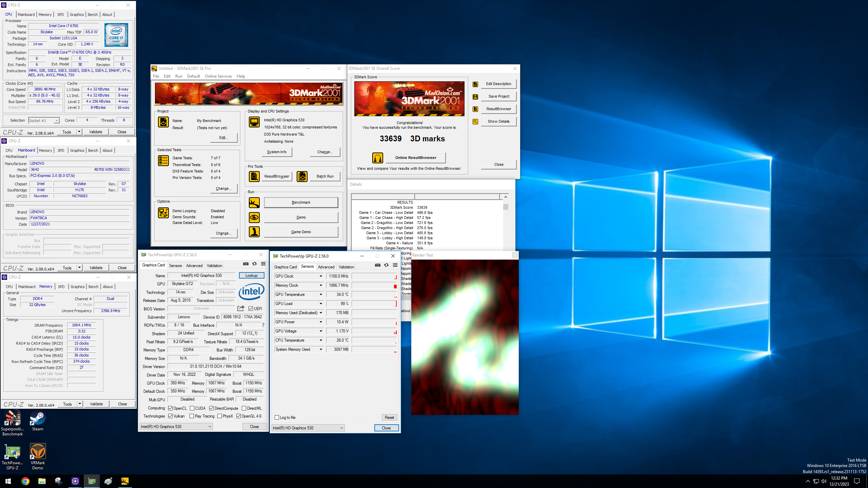Expand the Memory Clock sensor dropdown
The image size is (868, 488).
[x=321, y=285]
